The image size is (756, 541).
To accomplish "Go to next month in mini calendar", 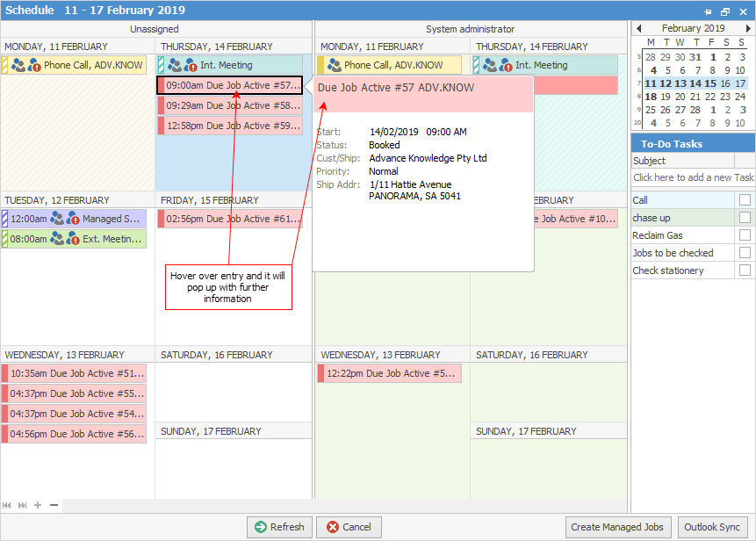I will point(749,27).
